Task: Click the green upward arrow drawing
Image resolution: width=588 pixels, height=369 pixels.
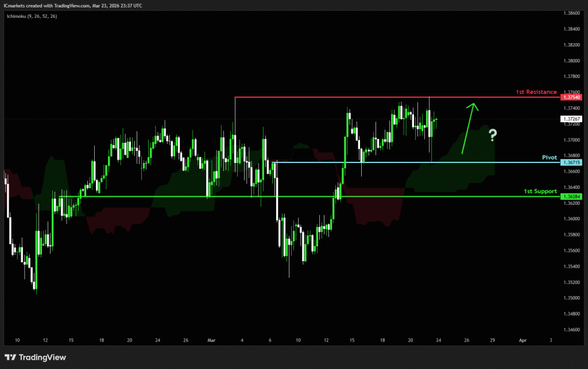Action: [x=467, y=127]
